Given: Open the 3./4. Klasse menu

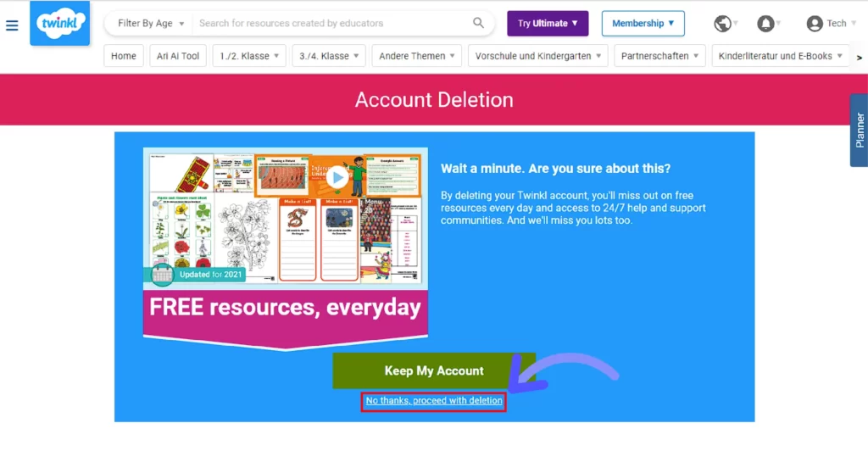Looking at the screenshot, I should (x=329, y=56).
